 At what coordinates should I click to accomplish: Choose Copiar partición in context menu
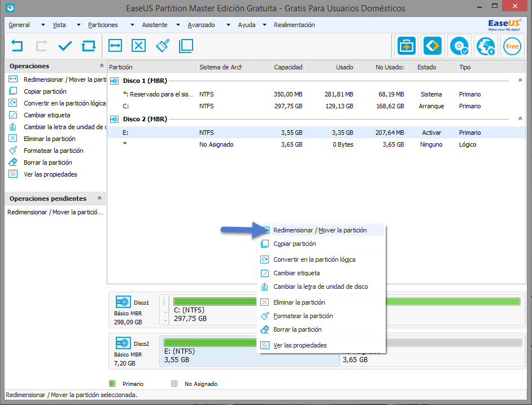click(x=322, y=244)
